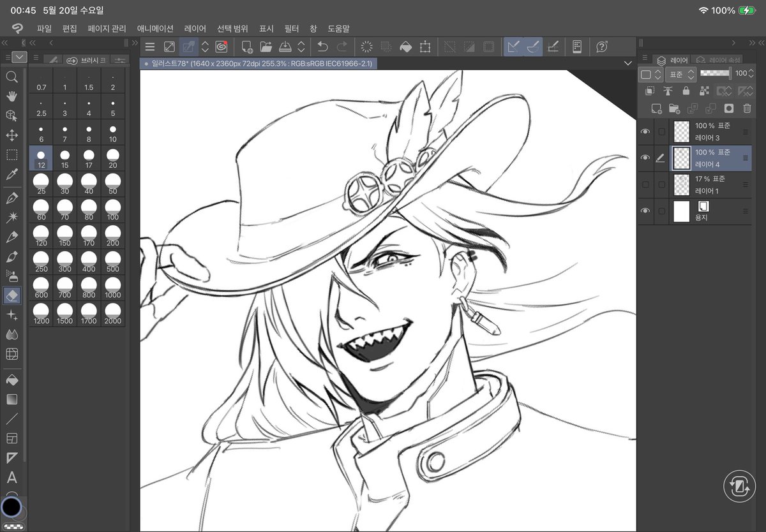Create new canvas from command bar

[x=246, y=47]
